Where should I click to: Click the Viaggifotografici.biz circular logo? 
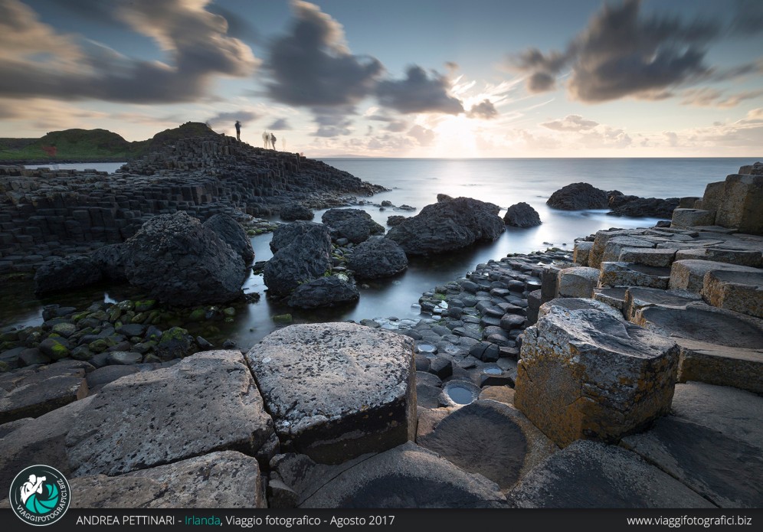click(x=41, y=495)
